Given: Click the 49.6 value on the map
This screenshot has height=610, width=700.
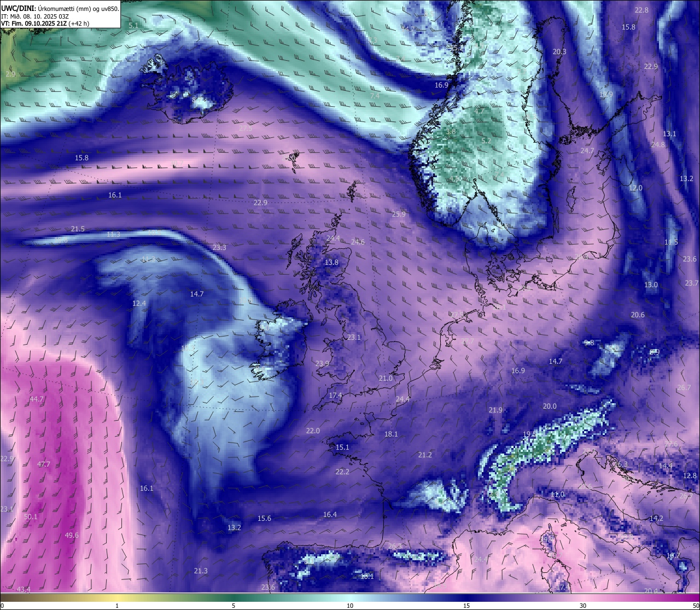Looking at the screenshot, I should click(x=72, y=536).
